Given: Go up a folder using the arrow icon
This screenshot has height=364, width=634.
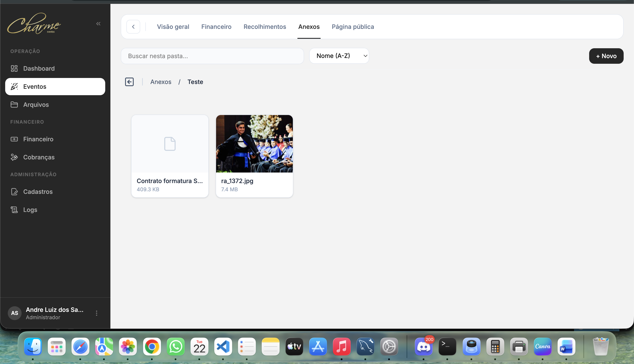Looking at the screenshot, I should (x=129, y=82).
